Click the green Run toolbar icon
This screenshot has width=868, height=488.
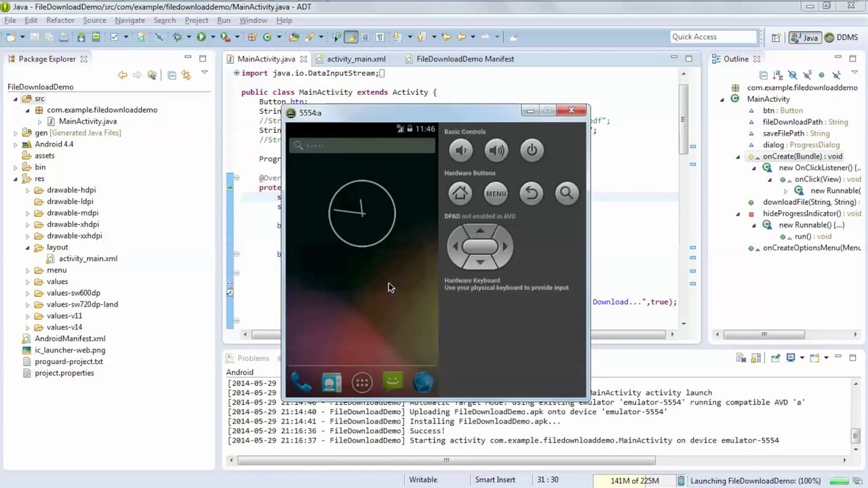201,37
